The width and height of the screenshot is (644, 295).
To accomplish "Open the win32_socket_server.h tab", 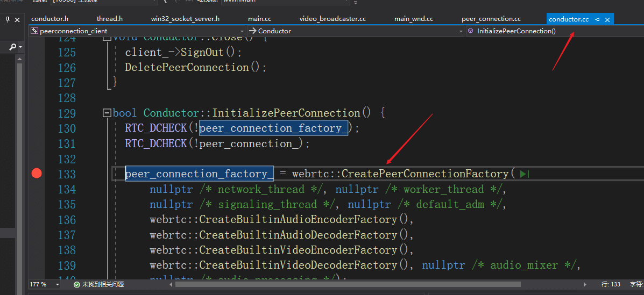I will (x=185, y=19).
